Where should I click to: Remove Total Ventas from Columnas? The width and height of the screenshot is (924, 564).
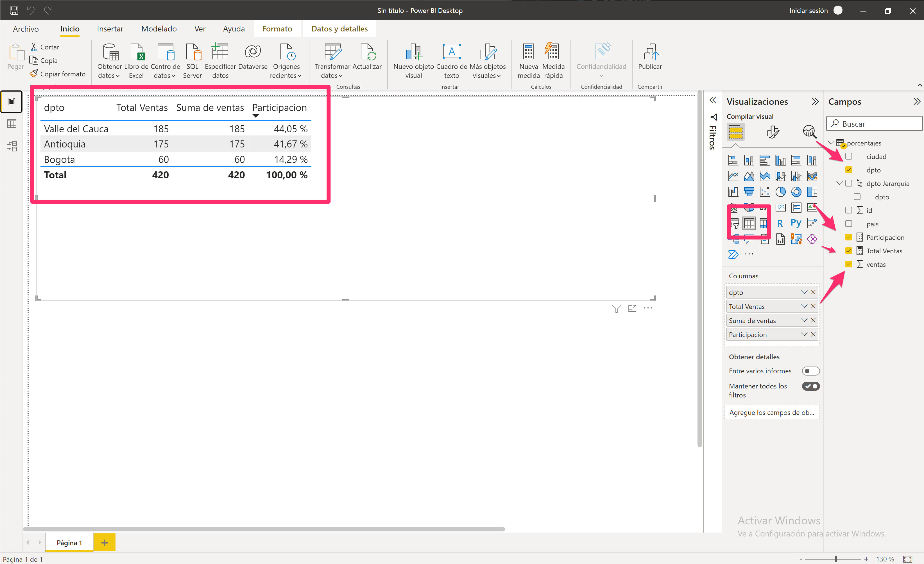813,306
